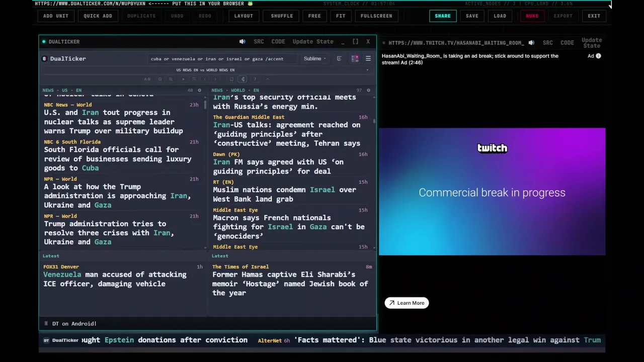This screenshot has height=362, width=644.
Task: Click SRC on the Twitch unit
Action: click(548, 43)
